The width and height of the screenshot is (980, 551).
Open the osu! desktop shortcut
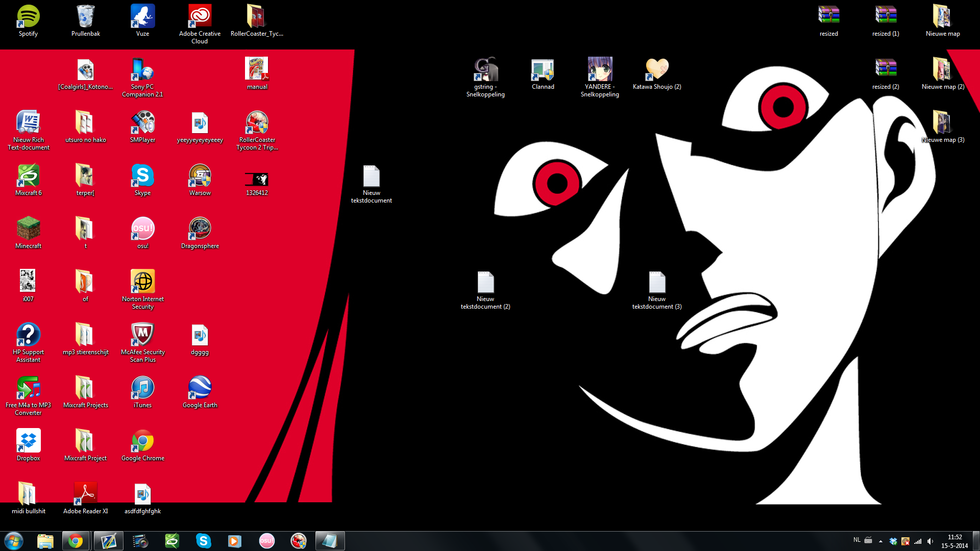point(142,229)
